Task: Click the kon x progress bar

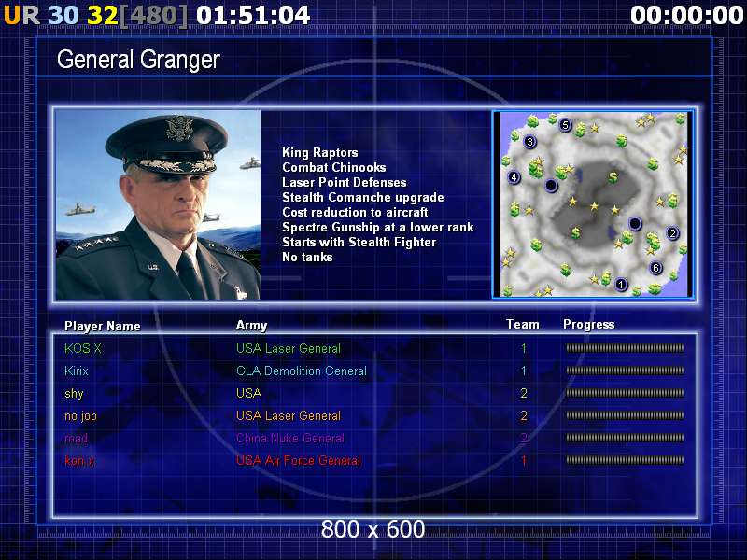Action: (625, 460)
